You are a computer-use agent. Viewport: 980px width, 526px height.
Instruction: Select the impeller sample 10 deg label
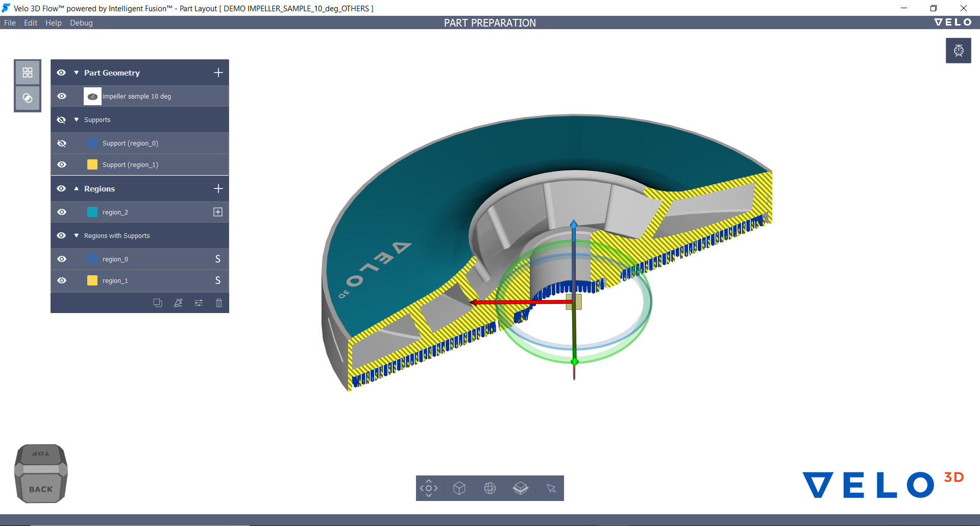point(137,96)
